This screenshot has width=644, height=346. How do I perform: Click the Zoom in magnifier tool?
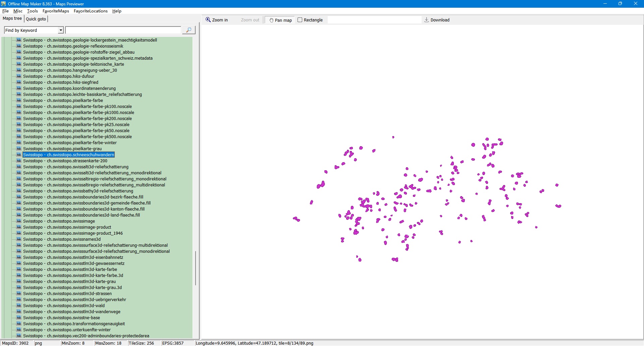click(208, 20)
